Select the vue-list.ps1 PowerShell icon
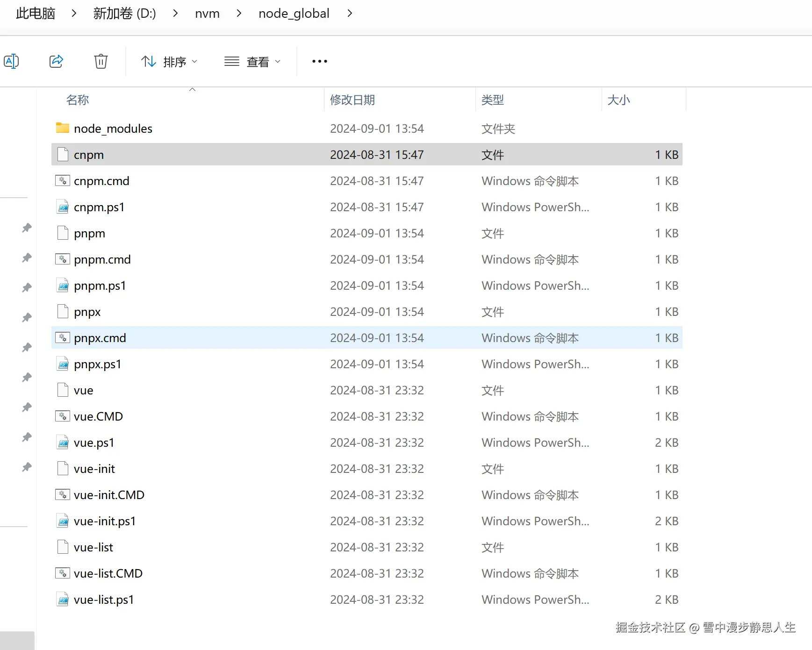The height and width of the screenshot is (650, 812). click(63, 599)
